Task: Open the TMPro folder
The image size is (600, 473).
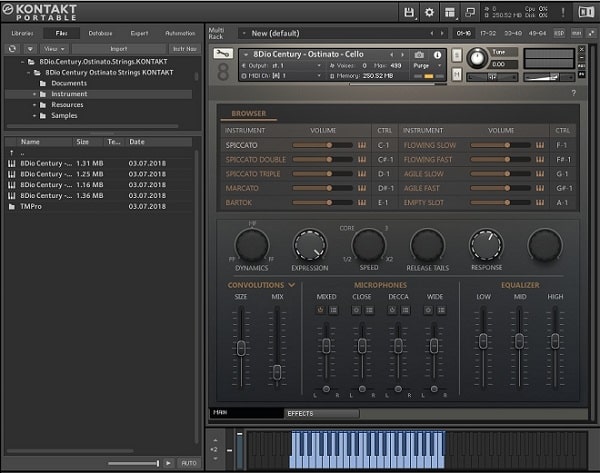Action: click(31, 206)
